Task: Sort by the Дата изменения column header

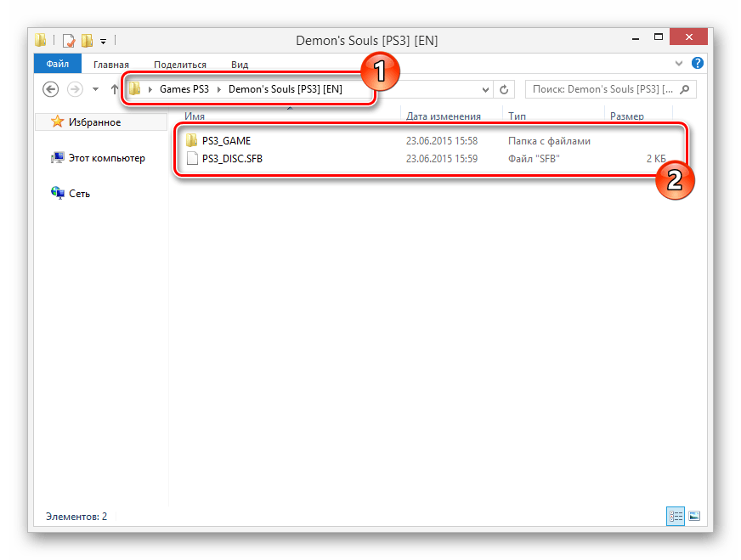Action: (443, 116)
